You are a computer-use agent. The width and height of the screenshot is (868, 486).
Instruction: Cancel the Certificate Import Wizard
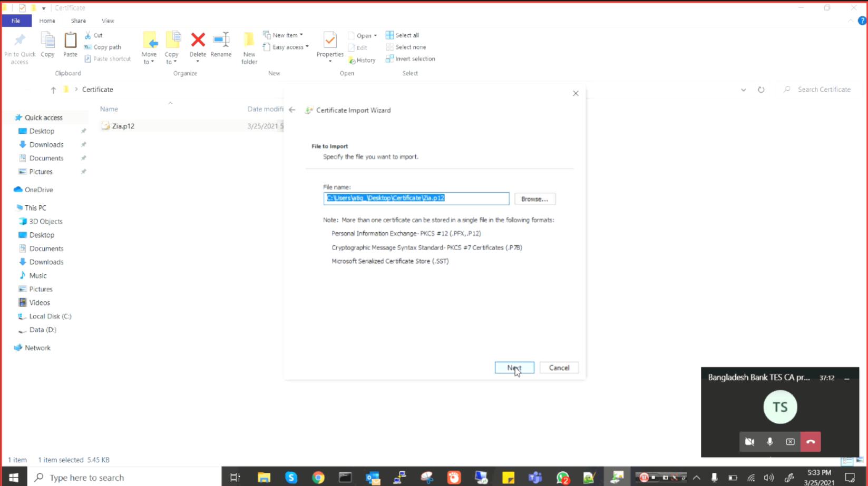pyautogui.click(x=559, y=368)
